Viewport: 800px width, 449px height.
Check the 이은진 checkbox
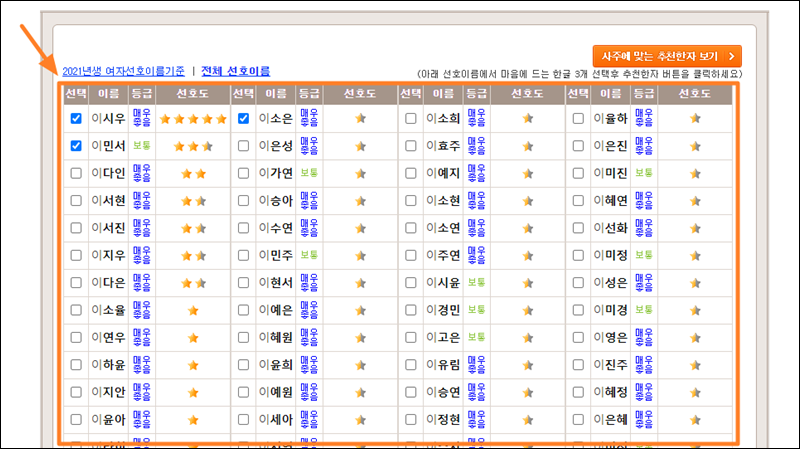(x=578, y=146)
